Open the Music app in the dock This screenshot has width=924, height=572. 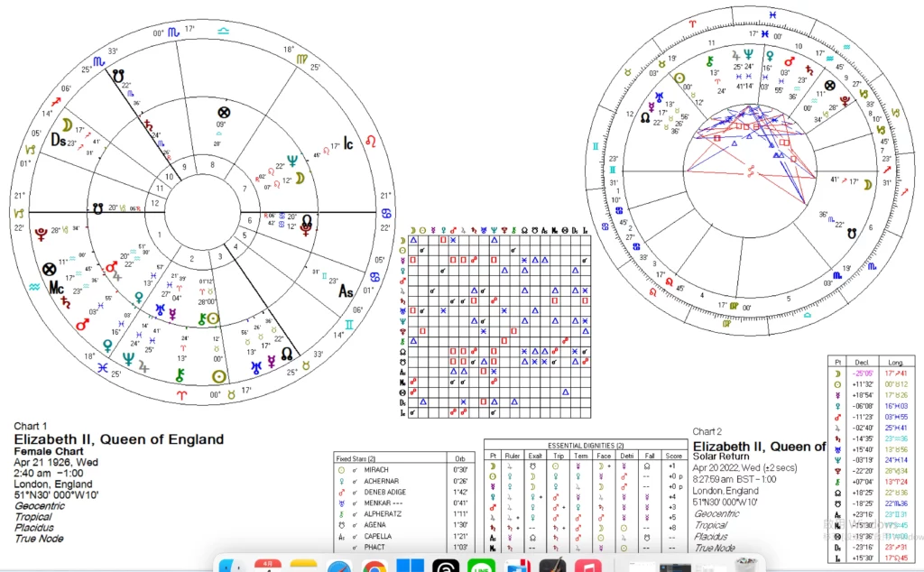[x=587, y=565]
